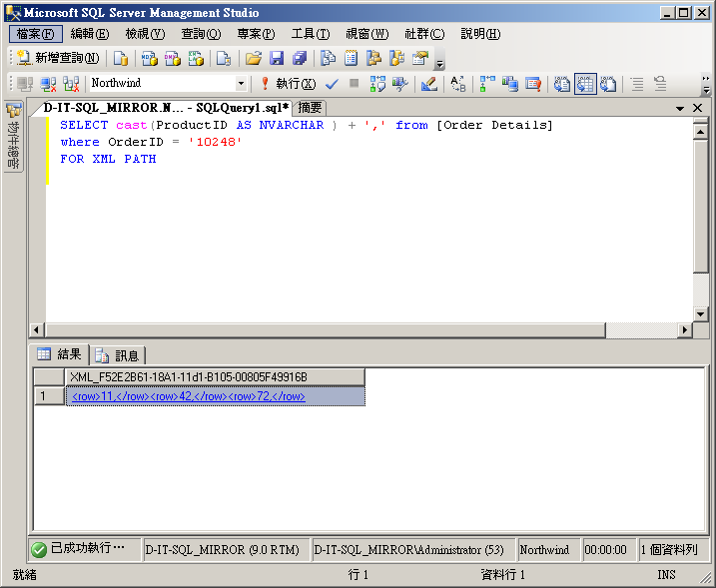Click the Analyze Query in Tuning Advisor icon
This screenshot has width=716, height=588.
click(x=400, y=84)
